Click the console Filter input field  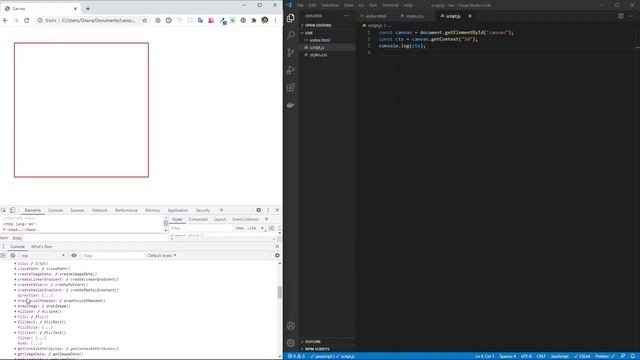[113, 256]
